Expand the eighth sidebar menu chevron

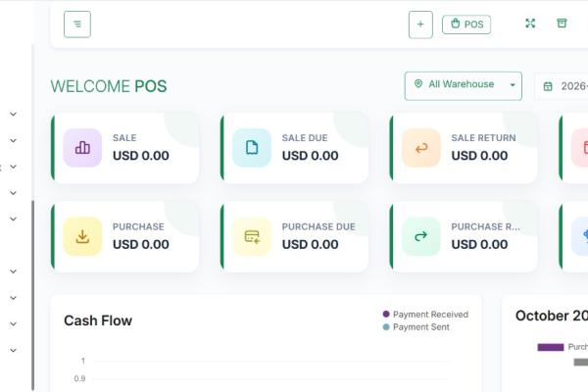(13, 323)
